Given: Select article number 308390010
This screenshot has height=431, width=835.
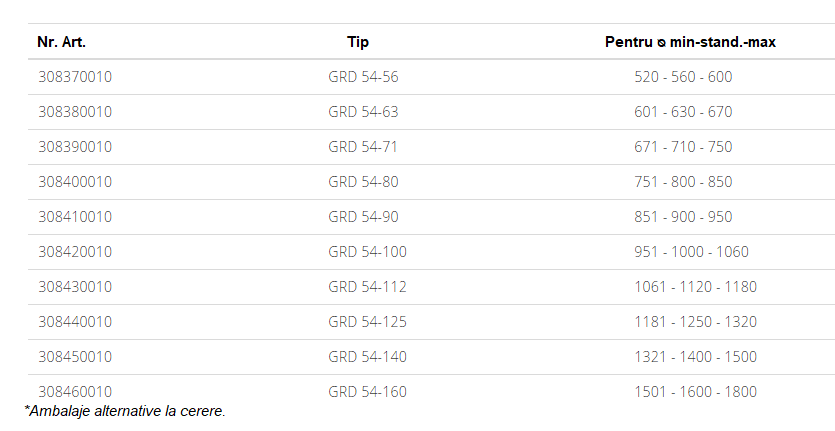Looking at the screenshot, I should tap(75, 147).
